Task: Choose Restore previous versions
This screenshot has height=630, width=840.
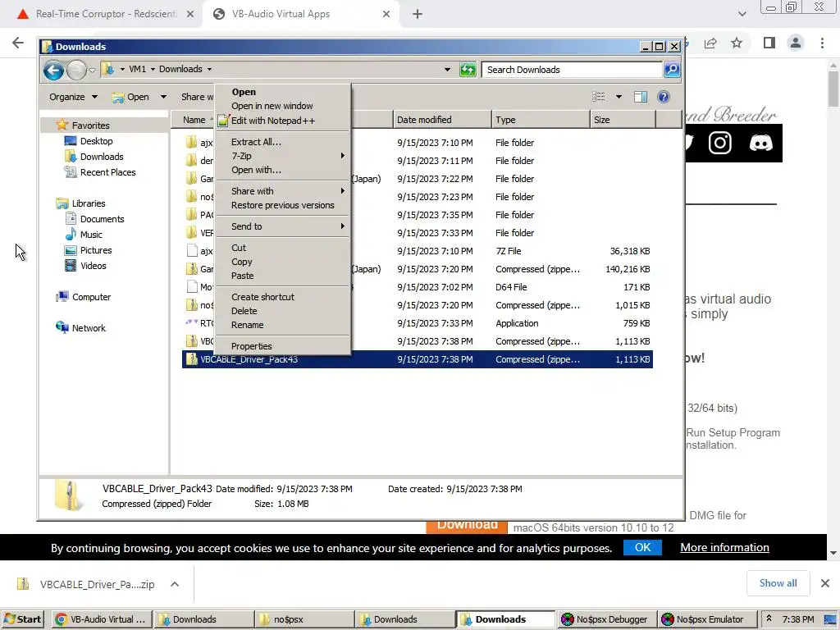Action: [283, 205]
